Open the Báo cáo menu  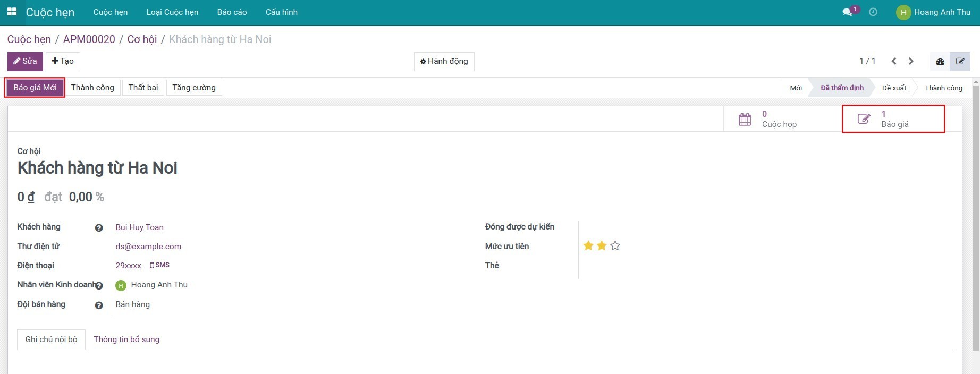[x=232, y=12]
